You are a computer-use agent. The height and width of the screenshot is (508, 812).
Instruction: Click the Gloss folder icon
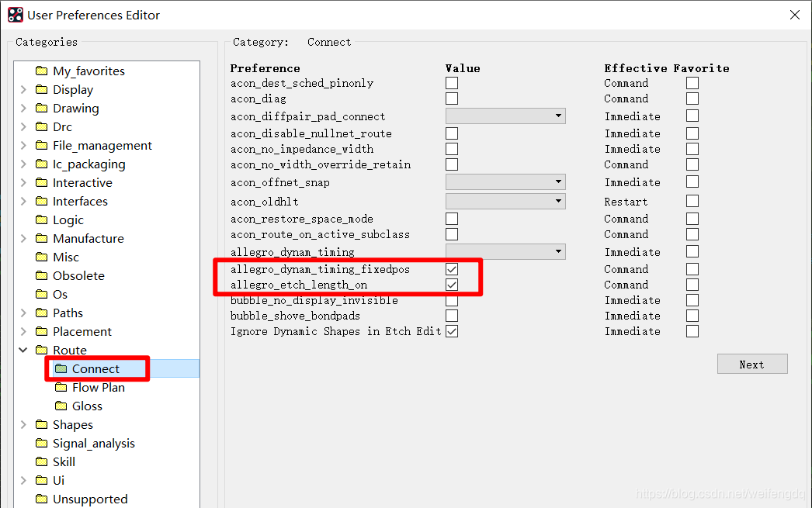click(x=61, y=406)
